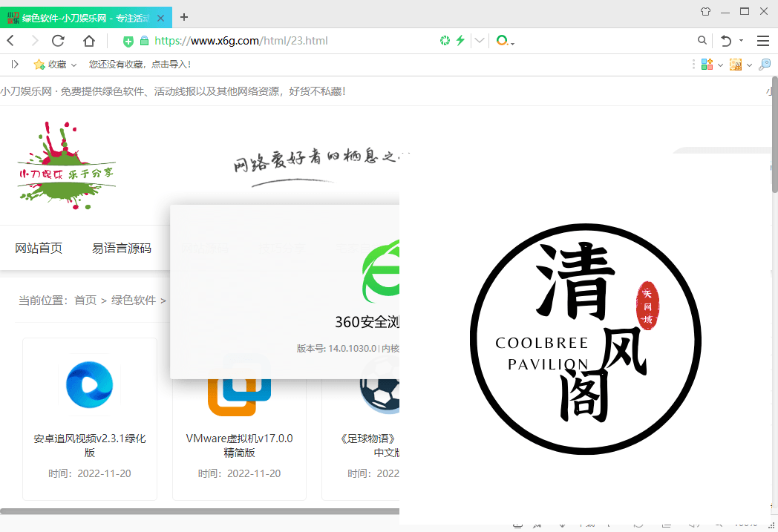778x532 pixels.
Task: Click the magnifier search icon
Action: 702,41
